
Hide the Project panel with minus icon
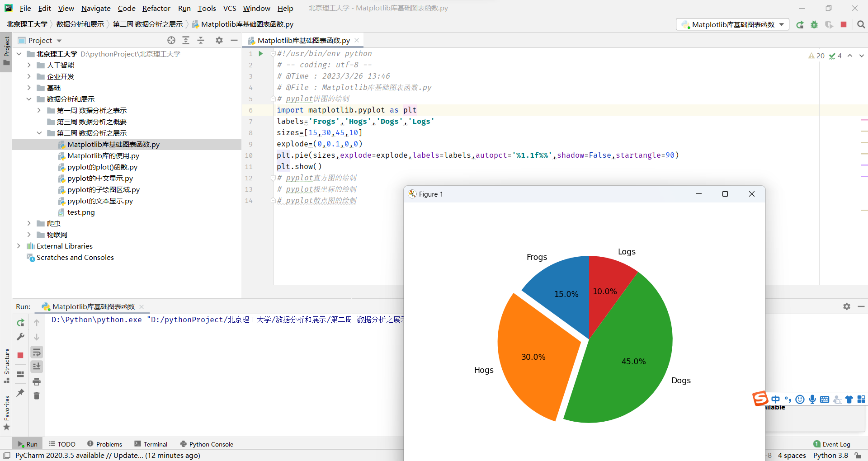(234, 40)
